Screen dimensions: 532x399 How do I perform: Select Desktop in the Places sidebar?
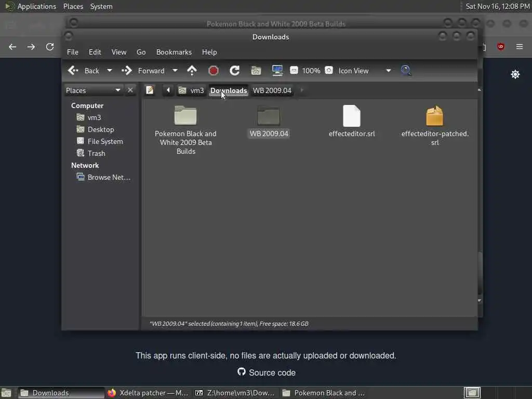(x=96, y=129)
